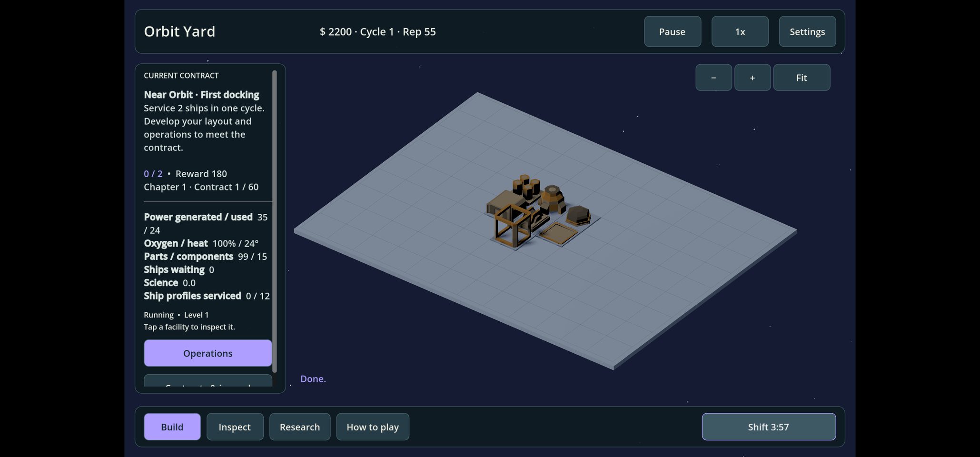
Task: Click the 'Reward 180' contract text
Action: tap(201, 174)
